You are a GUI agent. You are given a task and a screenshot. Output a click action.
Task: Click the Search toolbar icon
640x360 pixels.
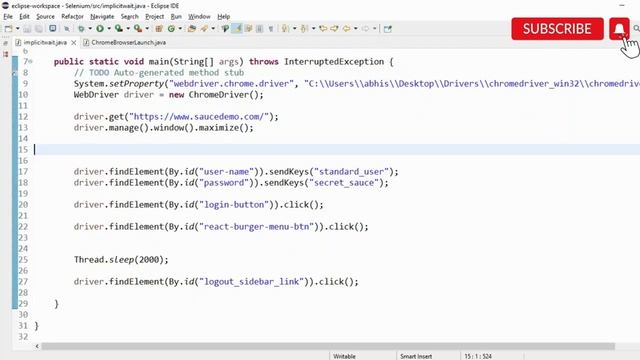[x=225, y=29]
